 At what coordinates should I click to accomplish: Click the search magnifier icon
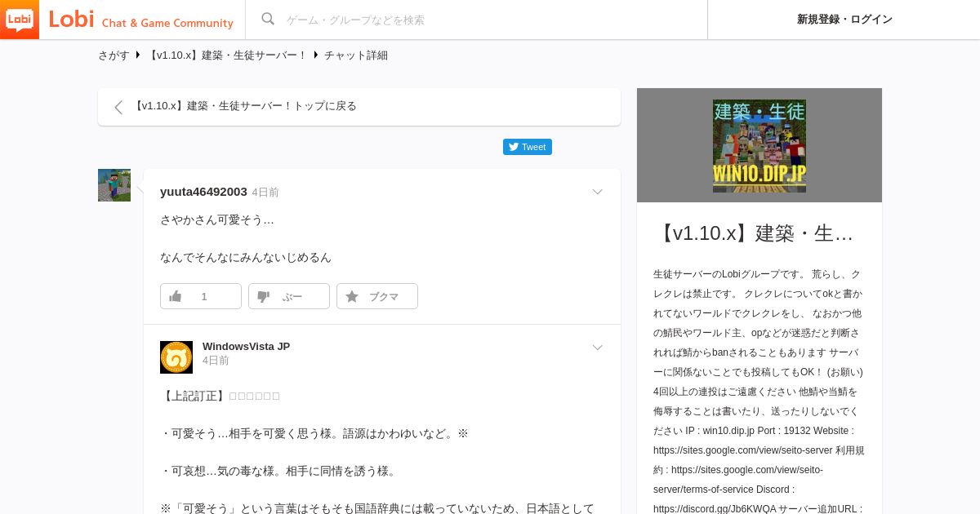(268, 20)
